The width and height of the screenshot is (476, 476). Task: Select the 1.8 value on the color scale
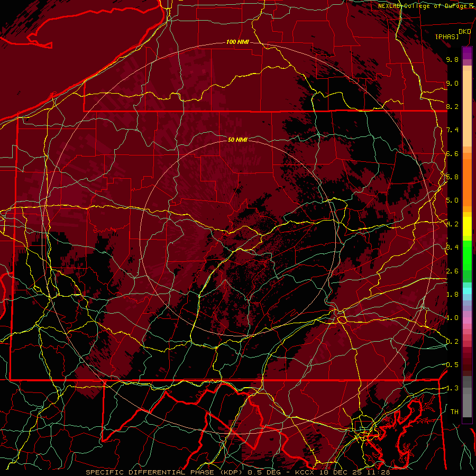pyautogui.click(x=452, y=295)
